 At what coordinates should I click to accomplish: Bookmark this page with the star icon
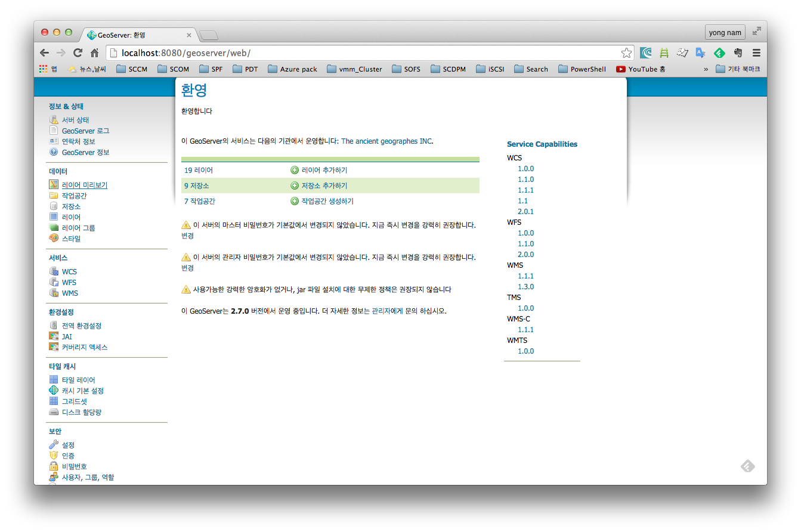click(626, 52)
